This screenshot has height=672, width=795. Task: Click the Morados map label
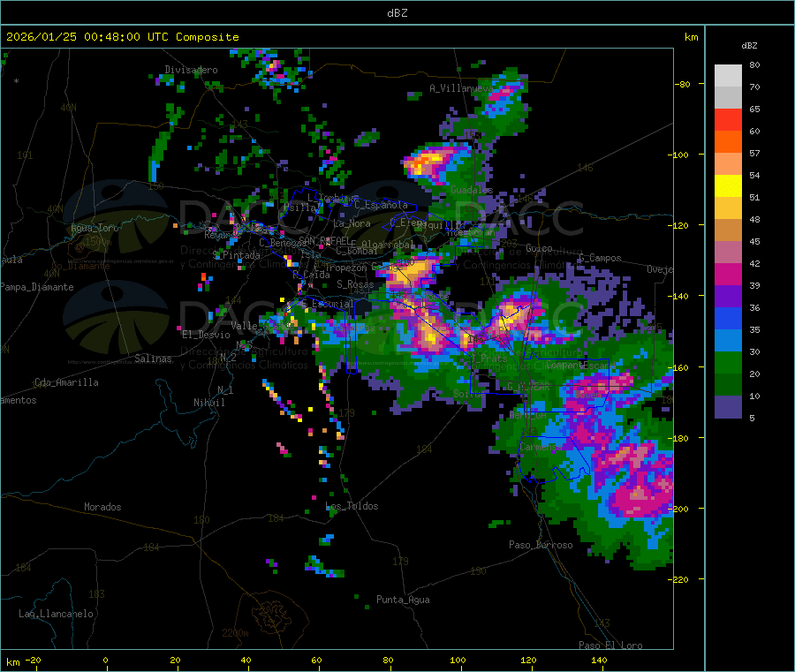(x=102, y=507)
